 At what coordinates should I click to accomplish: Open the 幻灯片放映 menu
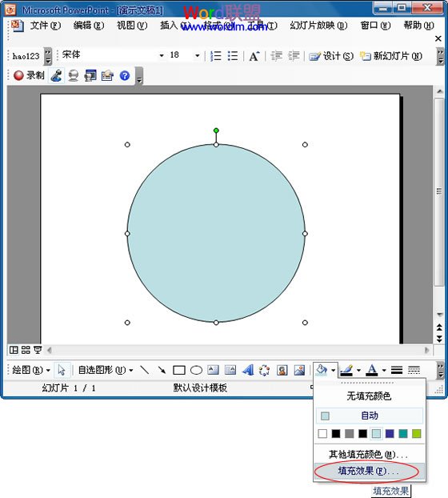[318, 25]
